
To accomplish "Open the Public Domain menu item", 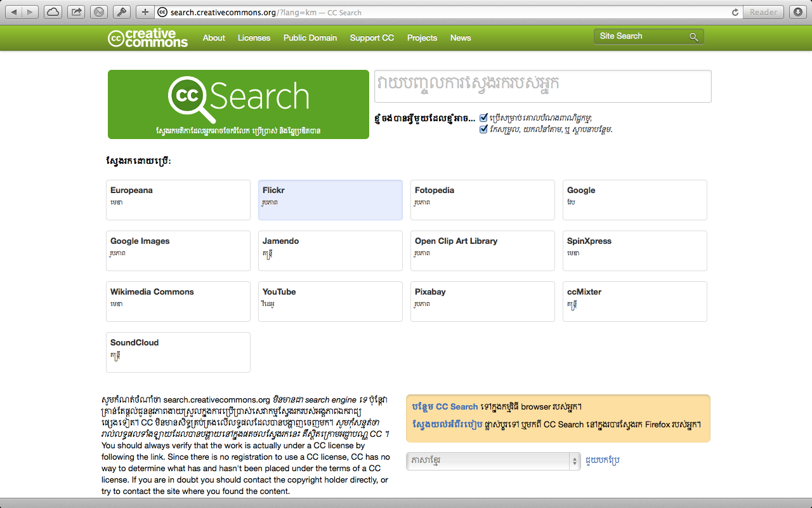I will pyautogui.click(x=310, y=38).
